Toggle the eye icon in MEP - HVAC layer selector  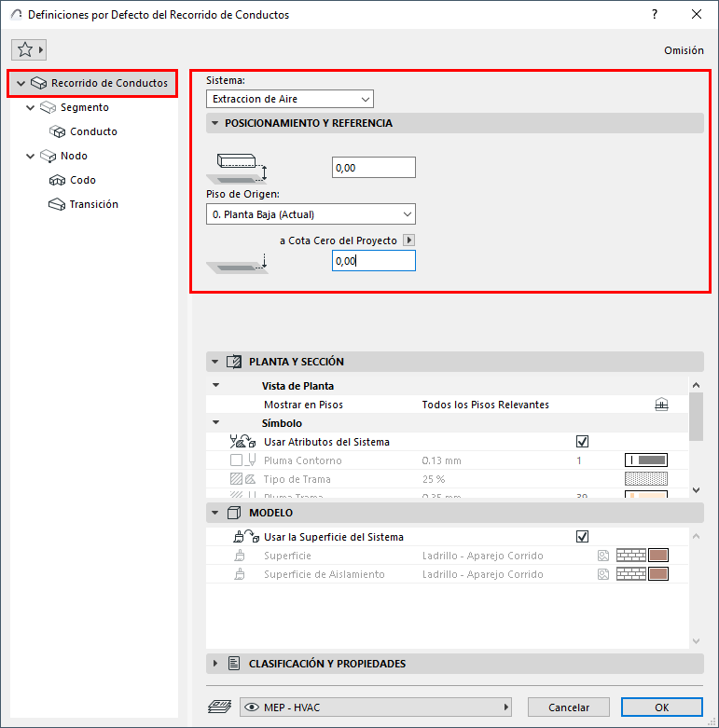tap(251, 707)
